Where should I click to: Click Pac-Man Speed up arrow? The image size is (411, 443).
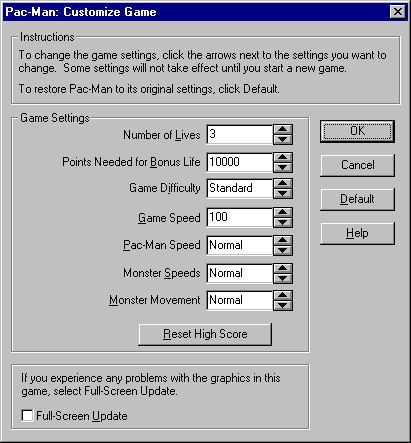(283, 241)
